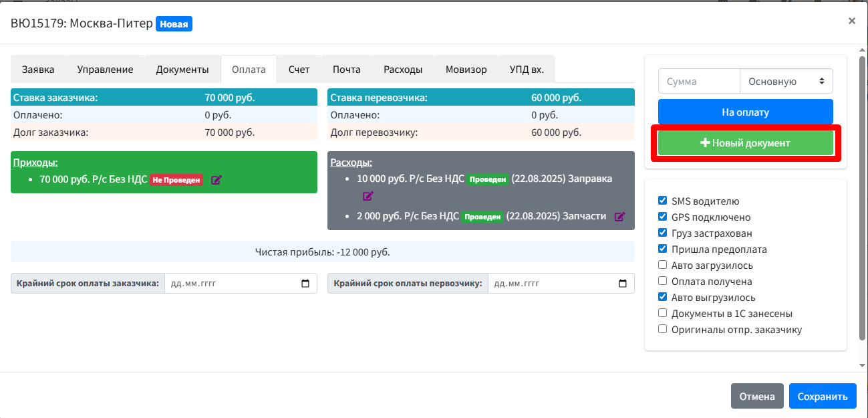Close the dialog with the X icon
The image size is (868, 418).
pos(851,21)
